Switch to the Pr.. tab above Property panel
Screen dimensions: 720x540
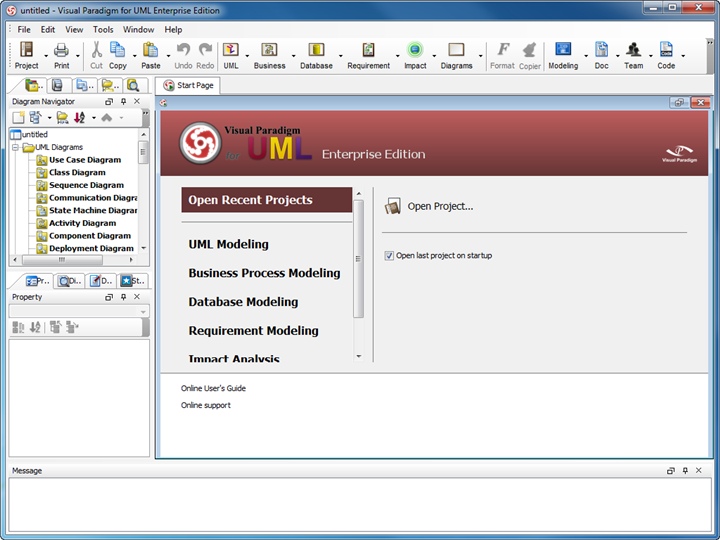[37, 281]
